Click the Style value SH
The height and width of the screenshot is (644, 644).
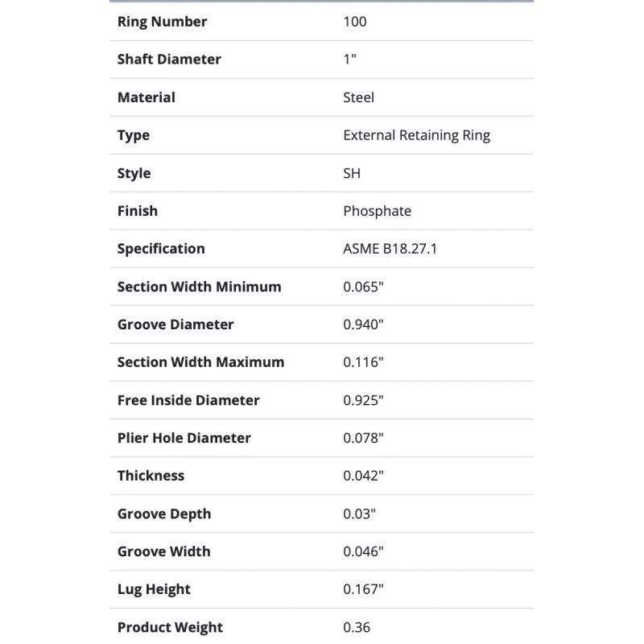pyautogui.click(x=352, y=173)
